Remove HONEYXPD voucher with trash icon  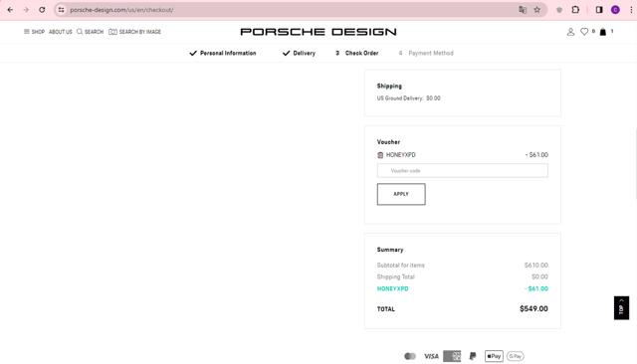(380, 155)
